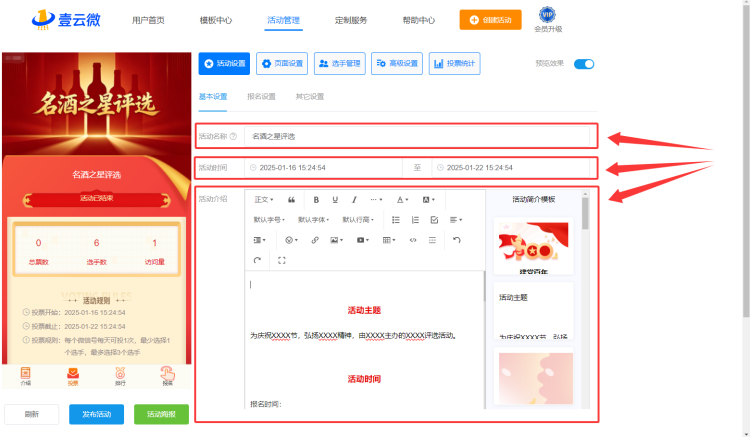Click the 活动名称 input field

point(417,136)
